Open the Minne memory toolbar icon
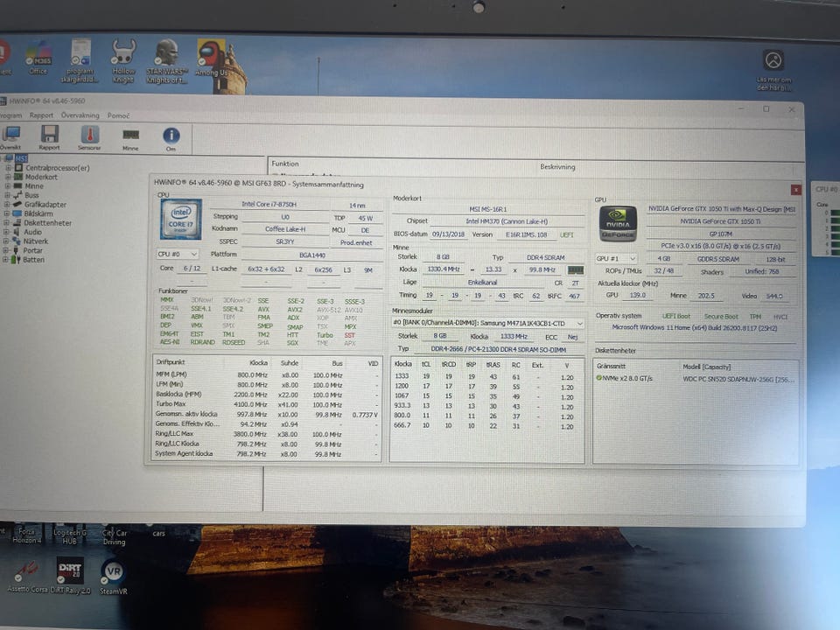The image size is (840, 630). pyautogui.click(x=130, y=135)
